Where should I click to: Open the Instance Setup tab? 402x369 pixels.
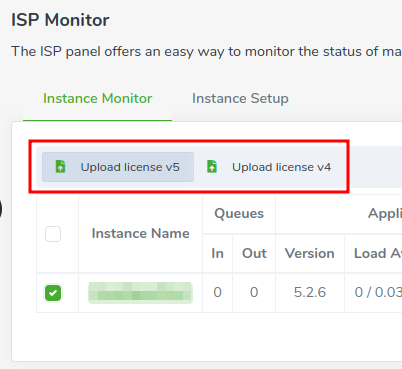coord(240,99)
